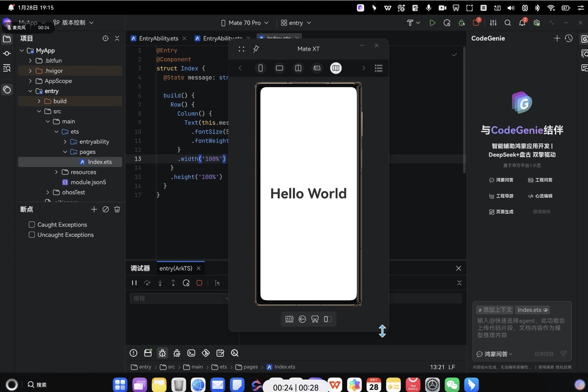Delete breakpoints with trash icon

point(117,209)
